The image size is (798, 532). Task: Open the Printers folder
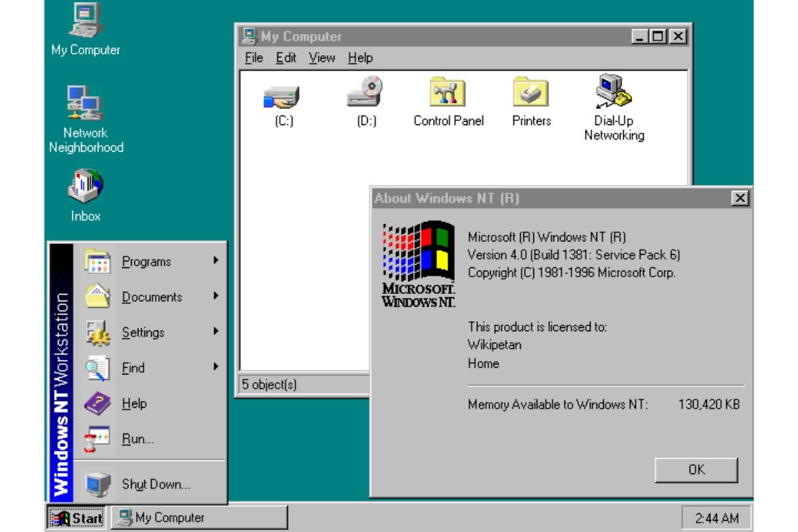[529, 97]
